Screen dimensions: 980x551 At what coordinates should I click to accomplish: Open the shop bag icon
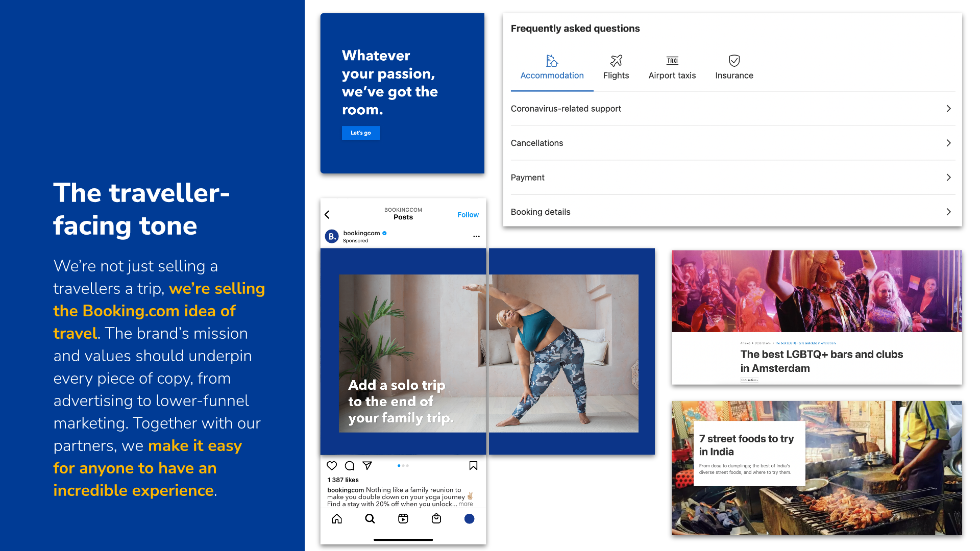tap(436, 519)
